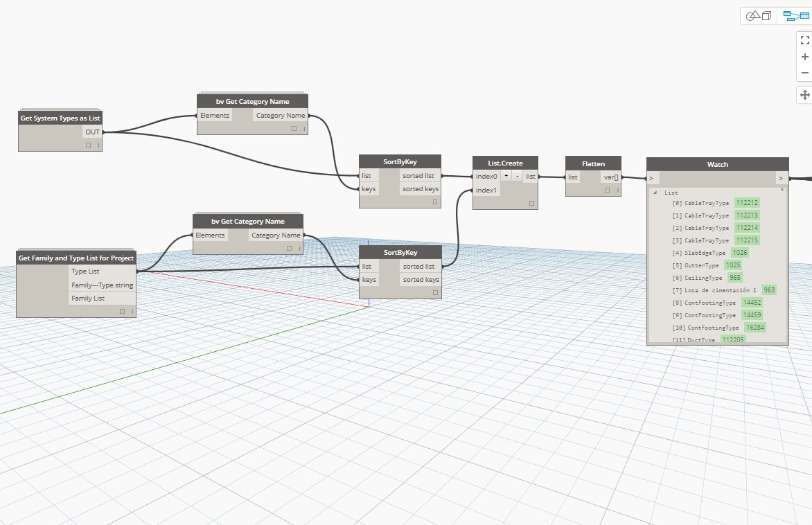The image size is (812, 525).
Task: Select ContFootingType ID 16284
Action: point(755,327)
